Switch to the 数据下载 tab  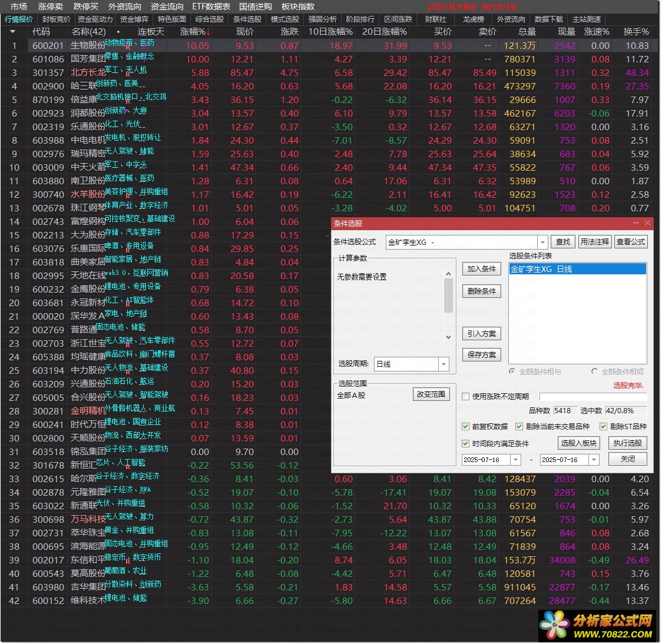[549, 19]
